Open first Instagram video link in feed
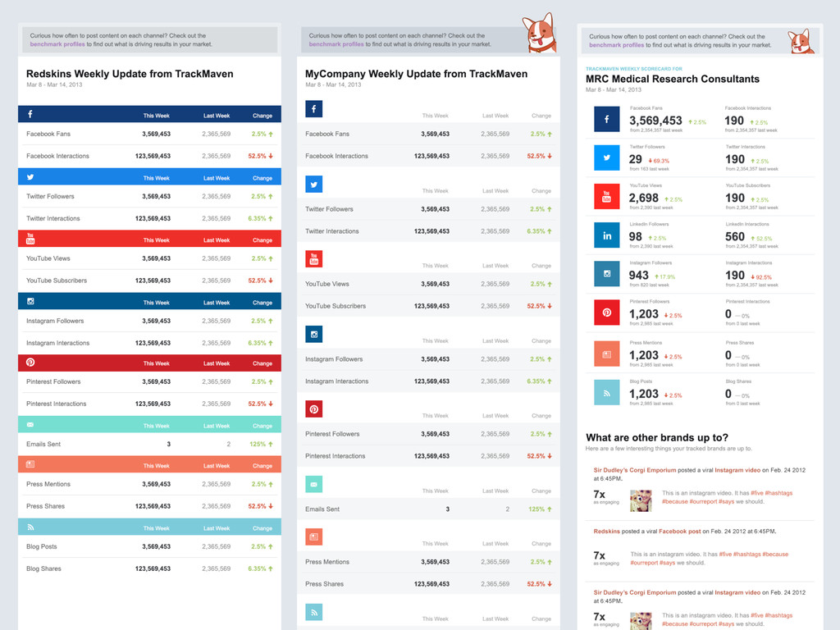840x630 pixels. 737,470
